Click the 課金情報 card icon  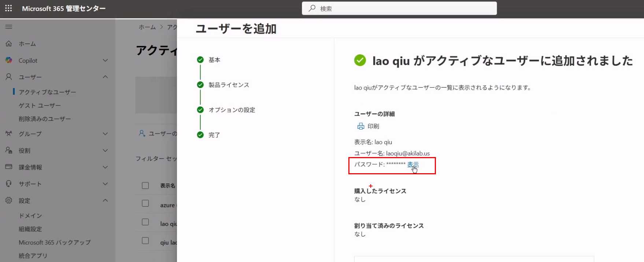tap(9, 167)
